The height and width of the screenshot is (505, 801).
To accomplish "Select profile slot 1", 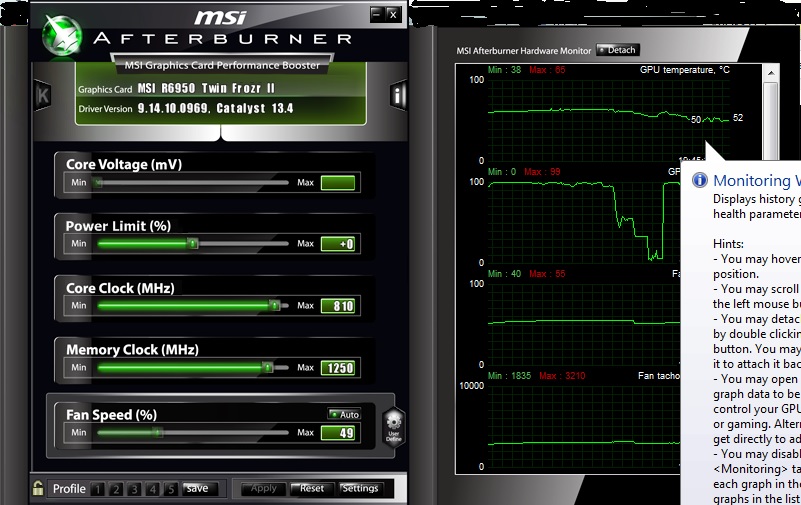I will pyautogui.click(x=97, y=489).
